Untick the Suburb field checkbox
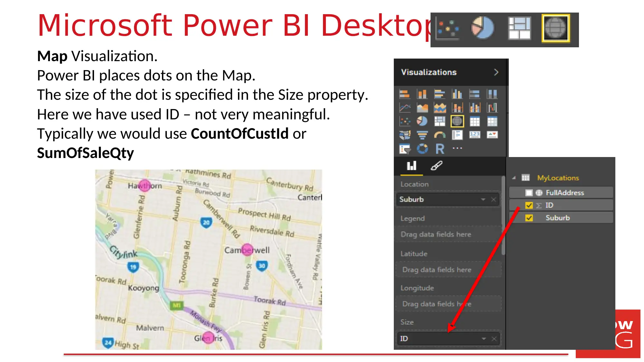The image size is (644, 362). tap(529, 218)
